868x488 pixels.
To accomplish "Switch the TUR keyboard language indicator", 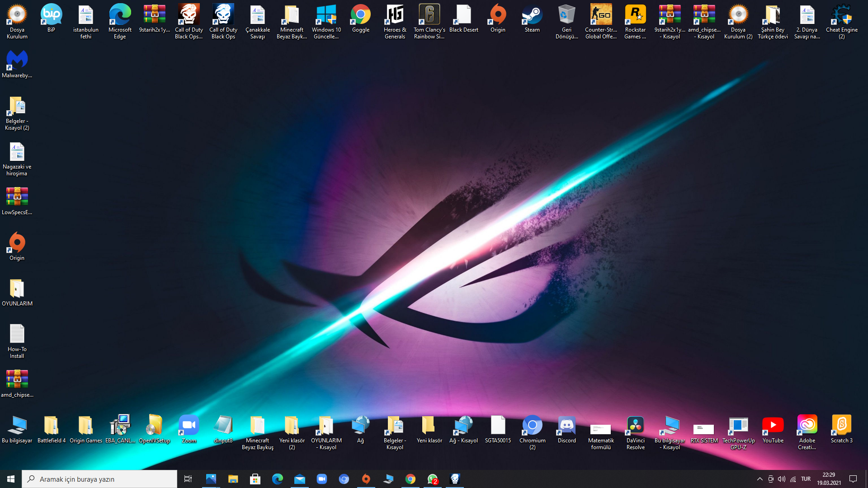I will (806, 479).
